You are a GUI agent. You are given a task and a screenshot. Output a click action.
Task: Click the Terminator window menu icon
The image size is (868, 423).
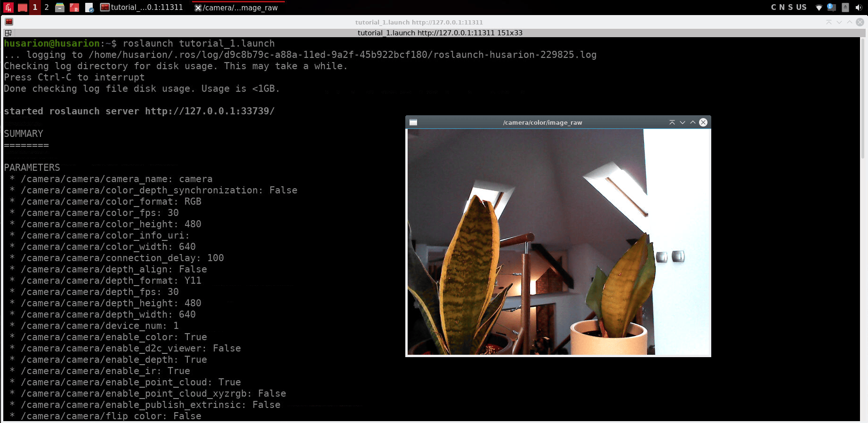9,22
